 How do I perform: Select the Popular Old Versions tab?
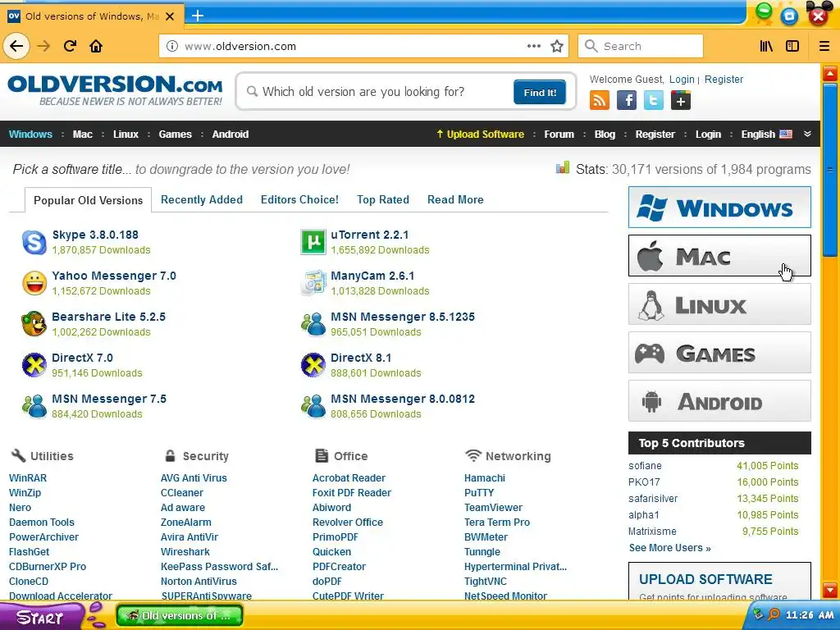(89, 200)
